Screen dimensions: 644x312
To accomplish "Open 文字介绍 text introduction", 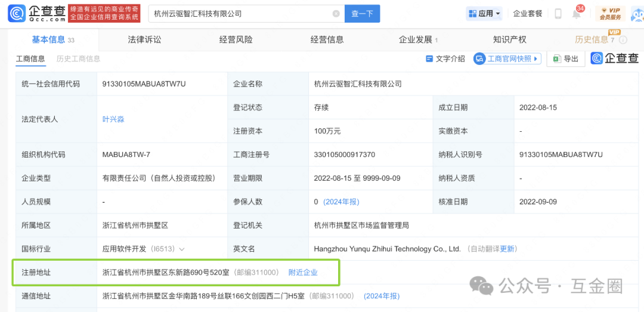I will point(445,58).
